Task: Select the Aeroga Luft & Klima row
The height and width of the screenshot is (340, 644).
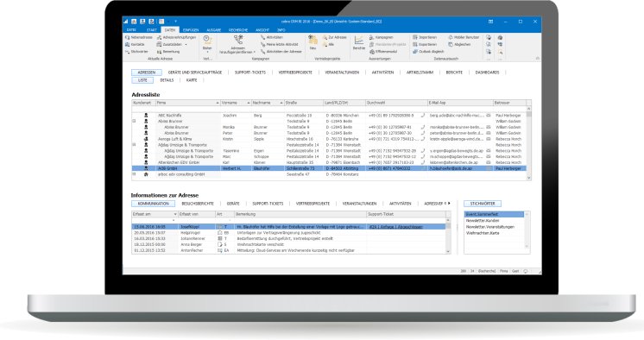Action: [x=329, y=139]
